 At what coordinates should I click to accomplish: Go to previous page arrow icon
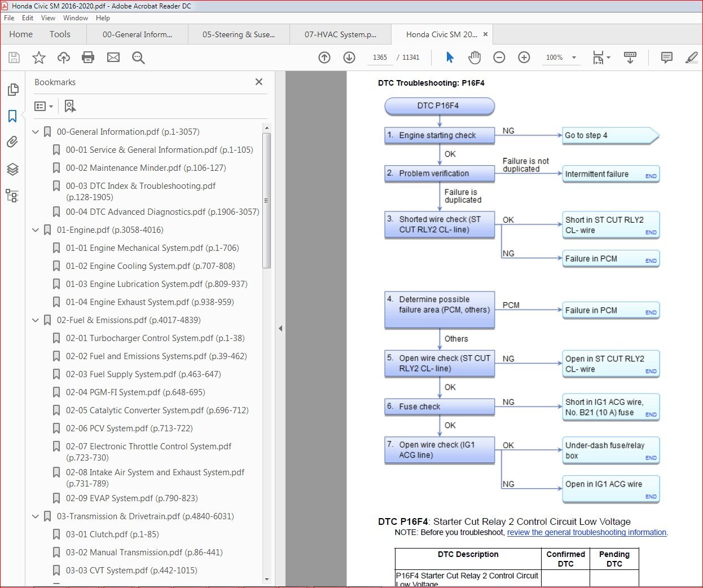[324, 58]
